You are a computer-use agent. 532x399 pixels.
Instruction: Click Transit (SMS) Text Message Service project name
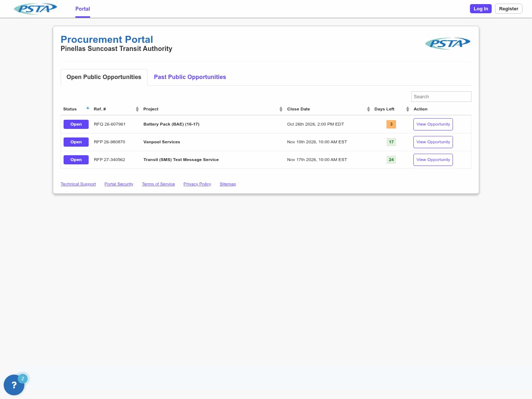[x=181, y=160]
